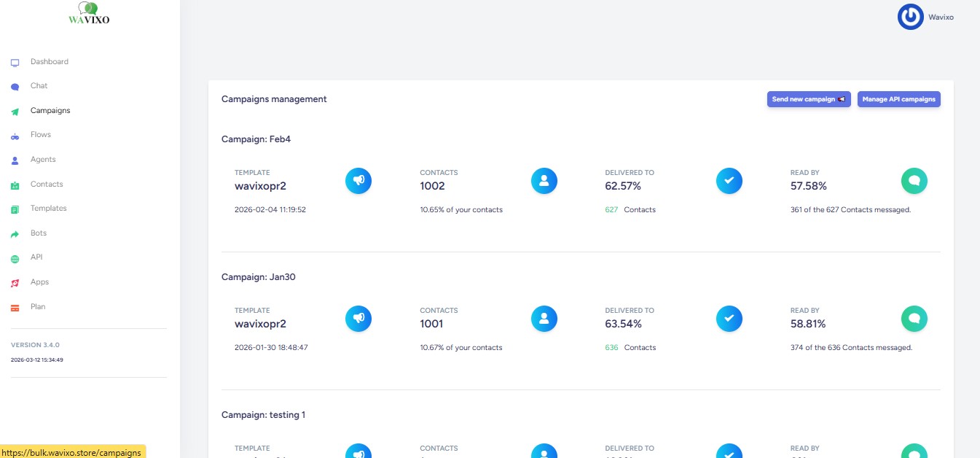Click Manage API campaigns button
Viewport: 980px width, 458px height.
coord(898,99)
